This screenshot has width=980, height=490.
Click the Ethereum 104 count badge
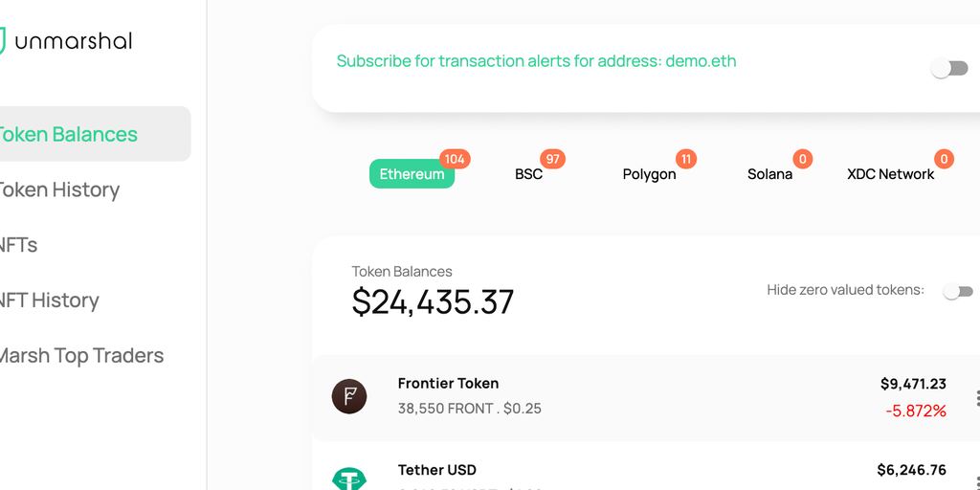(455, 159)
